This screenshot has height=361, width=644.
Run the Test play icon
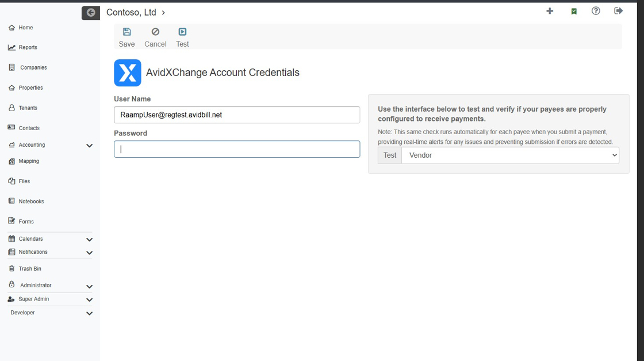(x=182, y=32)
